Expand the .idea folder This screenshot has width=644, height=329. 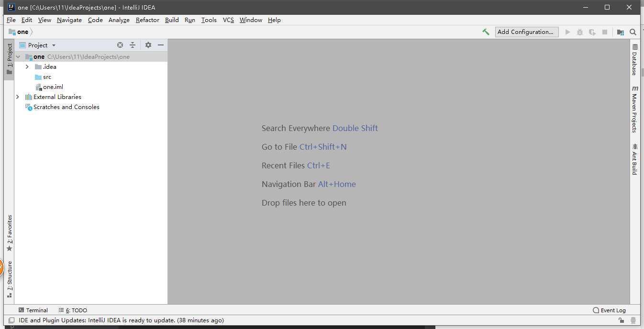tap(27, 67)
